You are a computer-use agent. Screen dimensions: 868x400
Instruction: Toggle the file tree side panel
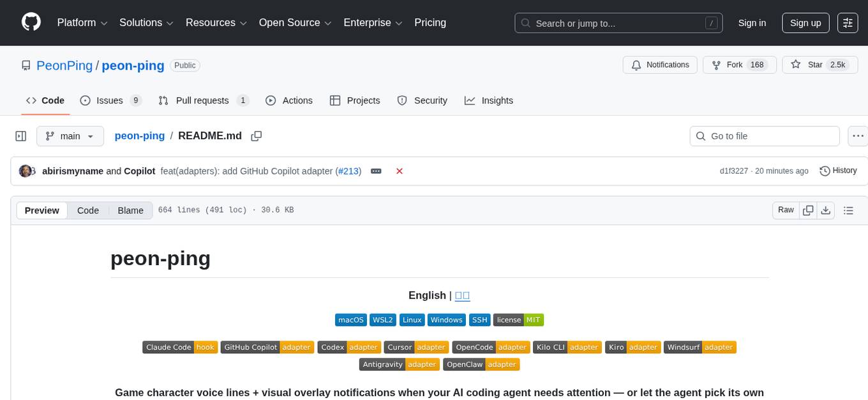pyautogui.click(x=21, y=136)
